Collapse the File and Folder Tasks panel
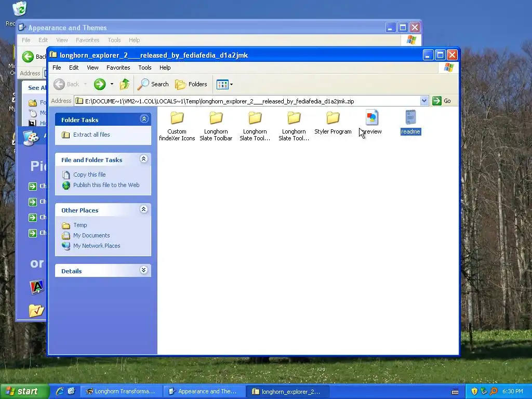The image size is (532, 399). pos(144,159)
